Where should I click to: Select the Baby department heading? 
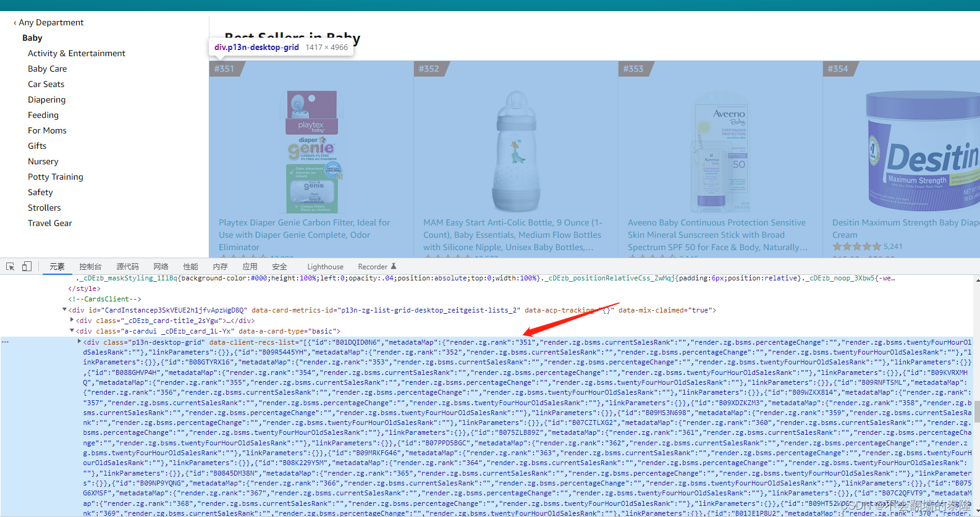[32, 38]
